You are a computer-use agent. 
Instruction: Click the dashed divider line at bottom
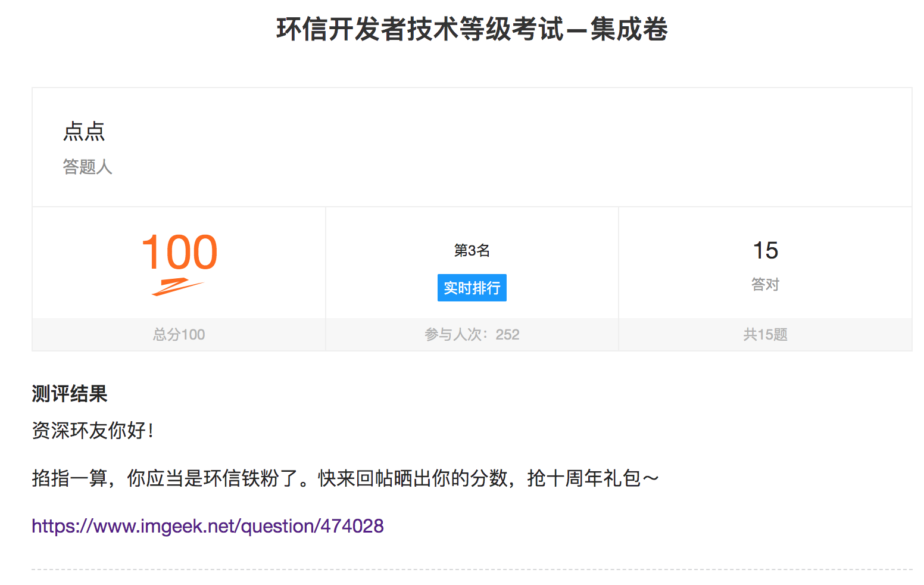(x=472, y=570)
